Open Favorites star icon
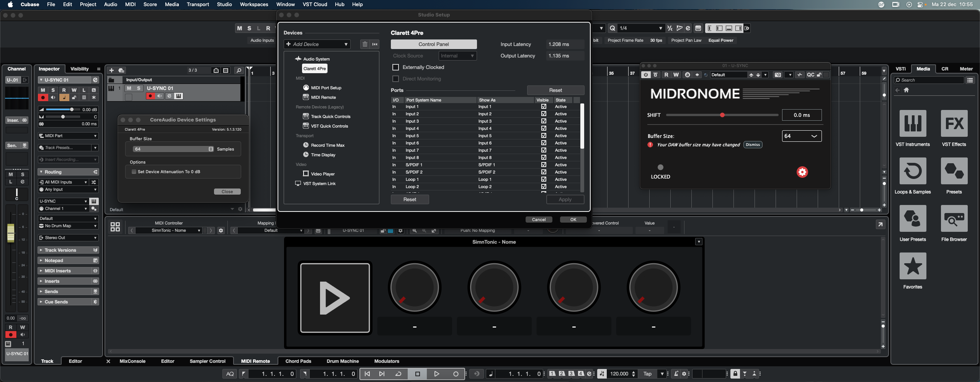This screenshot has width=980, height=382. pos(913,266)
